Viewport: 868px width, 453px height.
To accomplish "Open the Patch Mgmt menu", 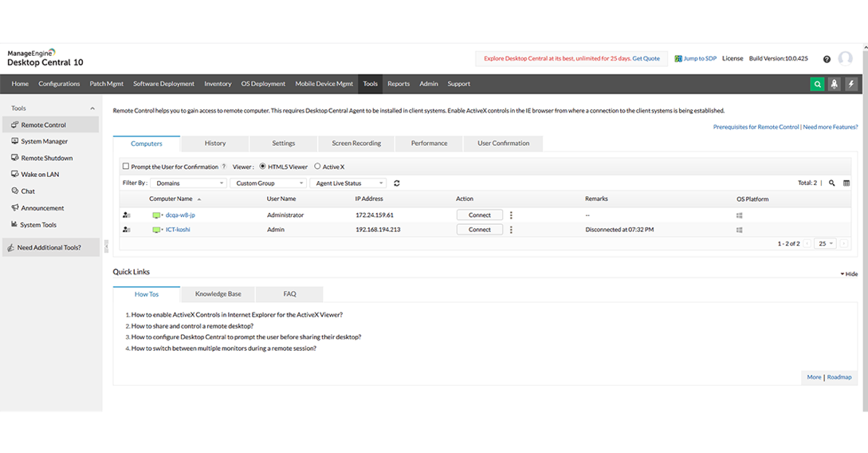I will pyautogui.click(x=106, y=85).
